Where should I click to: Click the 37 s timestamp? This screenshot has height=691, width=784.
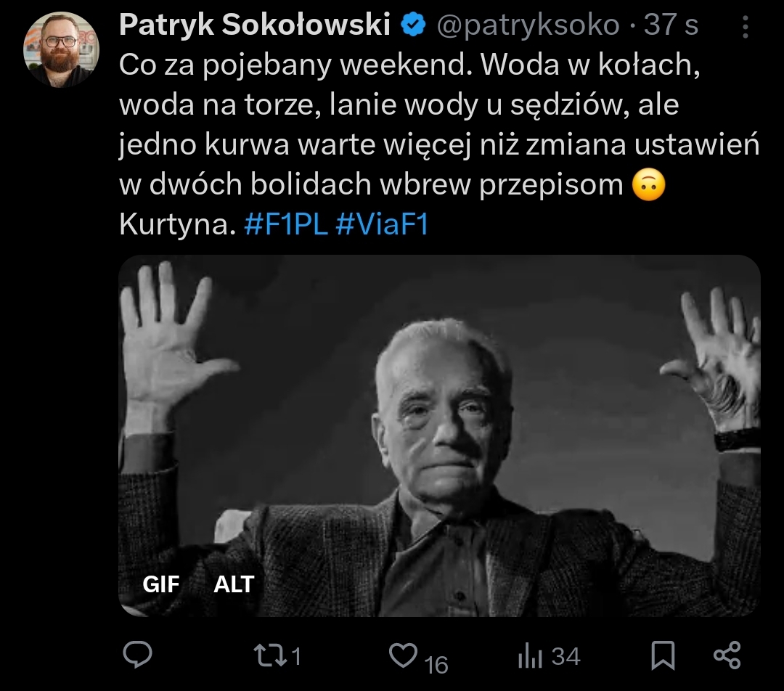pos(671,25)
